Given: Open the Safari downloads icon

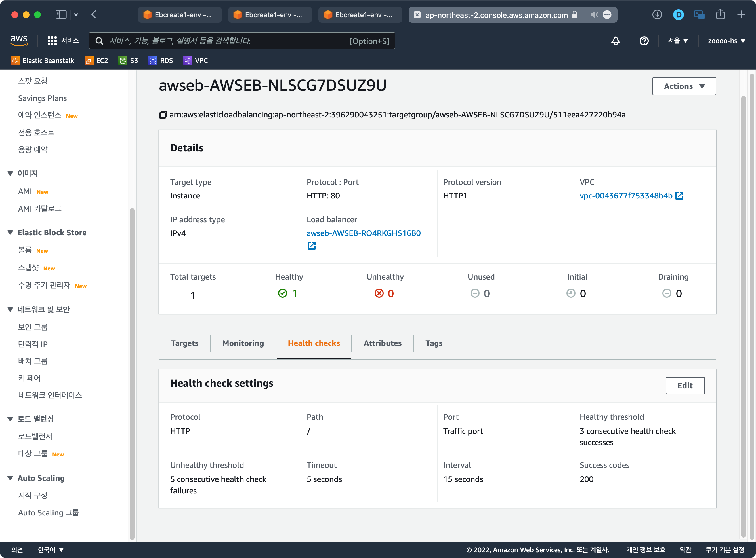Looking at the screenshot, I should [657, 14].
